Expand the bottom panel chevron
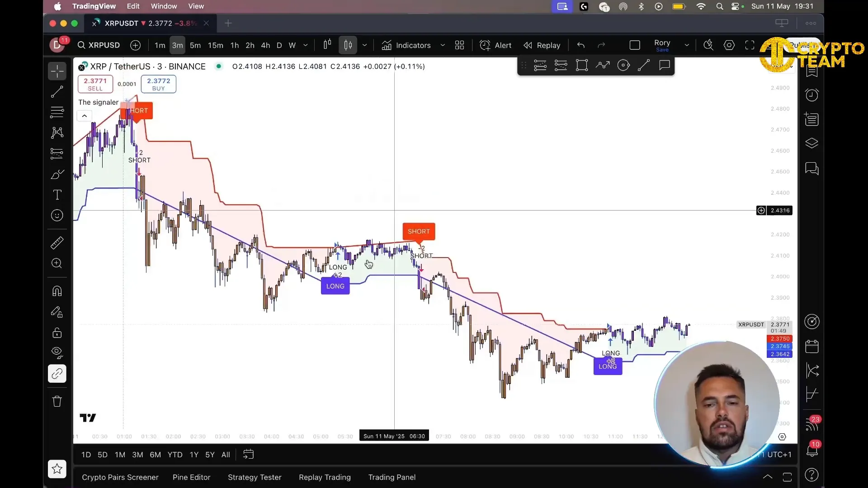The height and width of the screenshot is (488, 868). [x=768, y=477]
